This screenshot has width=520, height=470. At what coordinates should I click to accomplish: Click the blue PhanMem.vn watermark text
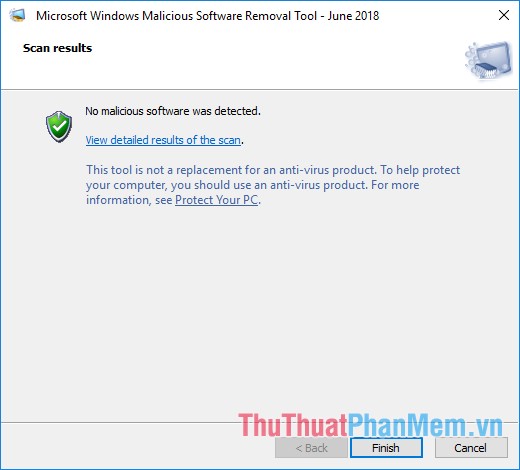click(425, 425)
